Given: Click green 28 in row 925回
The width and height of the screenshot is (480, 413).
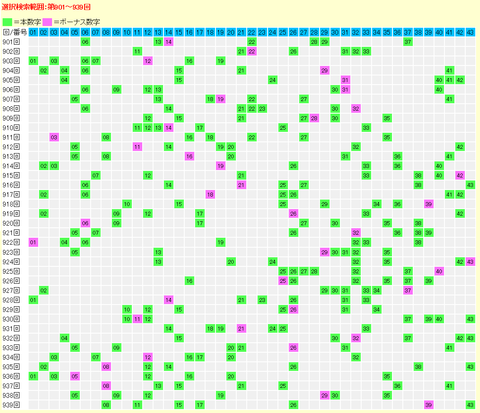Looking at the screenshot, I should tap(314, 271).
